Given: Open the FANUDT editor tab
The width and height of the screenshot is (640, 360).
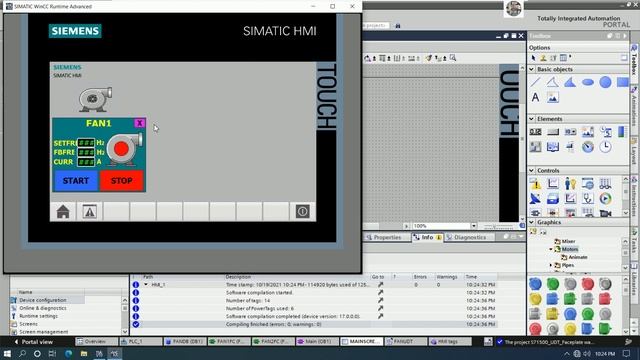Looking at the screenshot, I should click(x=405, y=341).
